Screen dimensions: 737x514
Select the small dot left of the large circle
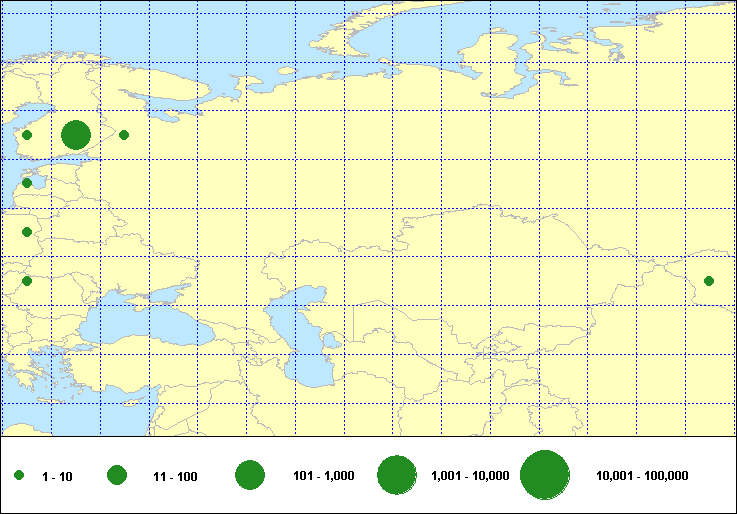[x=27, y=135]
